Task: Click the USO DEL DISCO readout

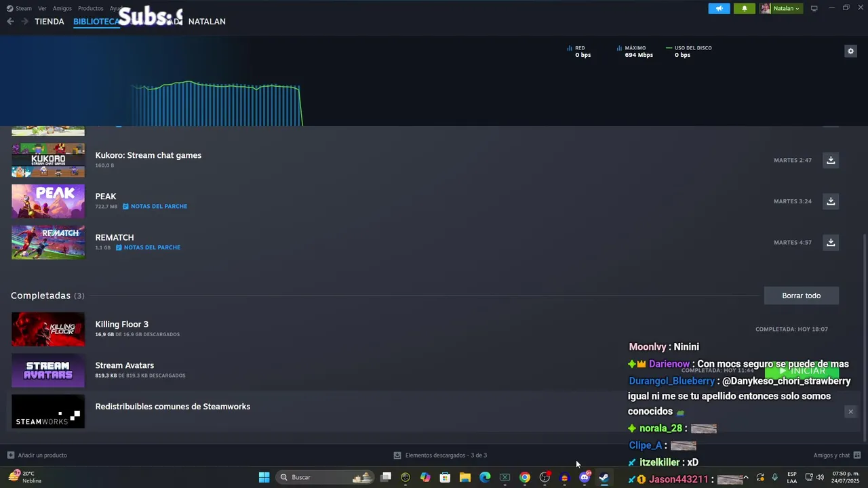Action: tap(689, 52)
